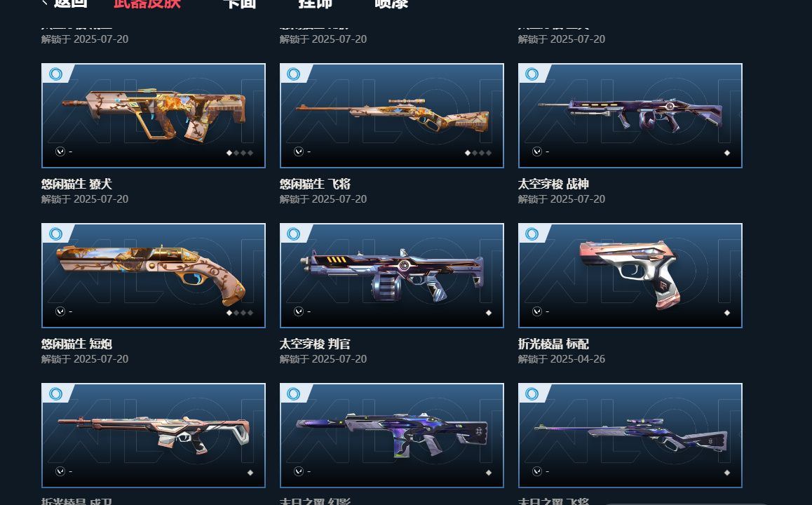Viewport: 812px width, 505px height.
Task: Select the 悠闲猫生 飞将 weapon thumbnail
Action: (x=391, y=116)
